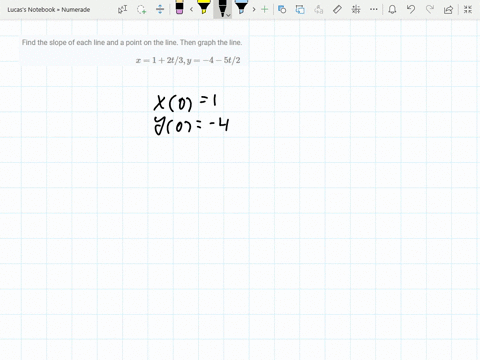Add a new pen with plus
This screenshot has width=480, height=360.
(x=264, y=9)
